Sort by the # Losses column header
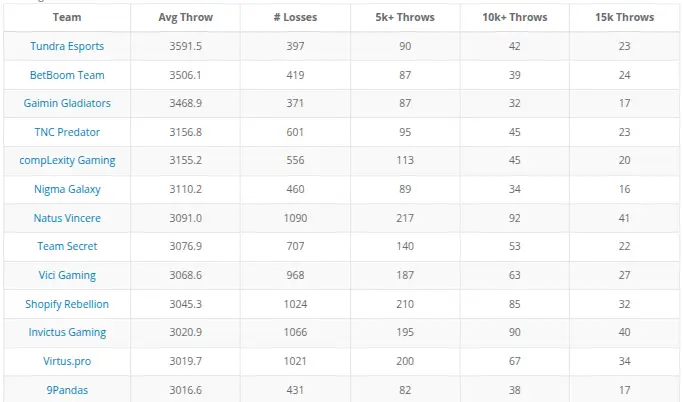Screen dimensions: 682x402 [295, 17]
